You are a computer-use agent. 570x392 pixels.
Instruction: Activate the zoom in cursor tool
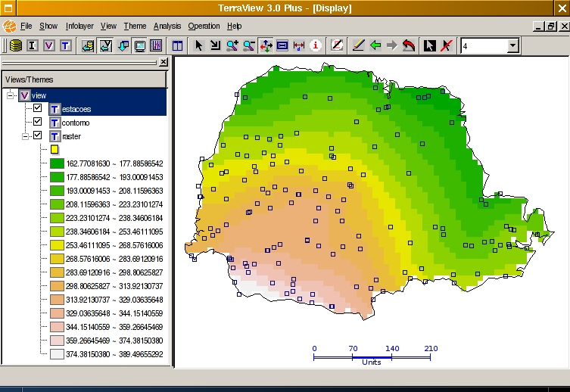pos(232,45)
